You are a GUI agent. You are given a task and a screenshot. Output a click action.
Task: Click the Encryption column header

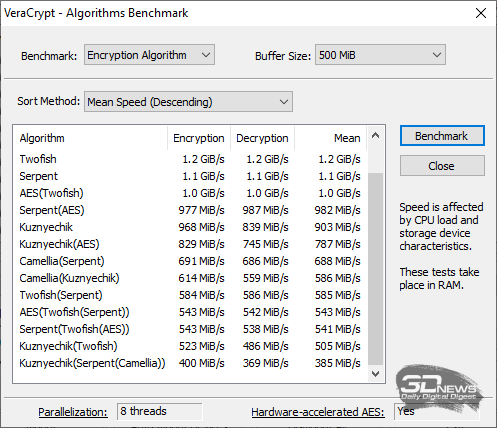[199, 138]
